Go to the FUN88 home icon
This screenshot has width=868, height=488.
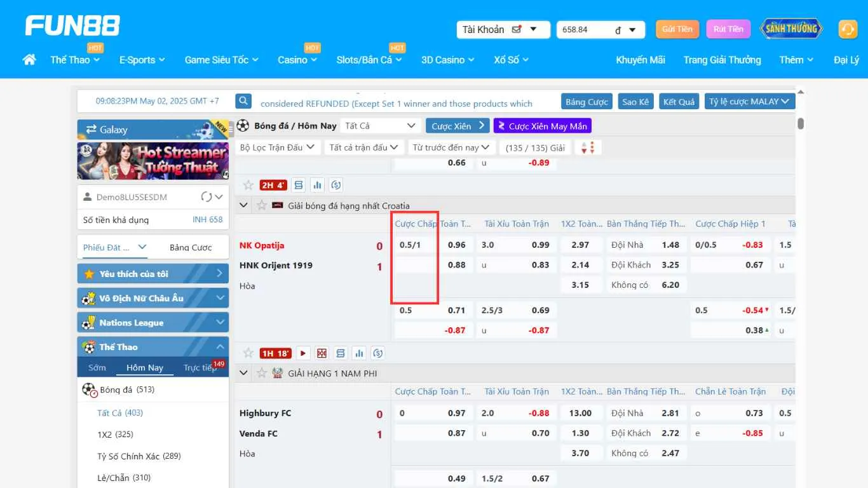tap(29, 60)
